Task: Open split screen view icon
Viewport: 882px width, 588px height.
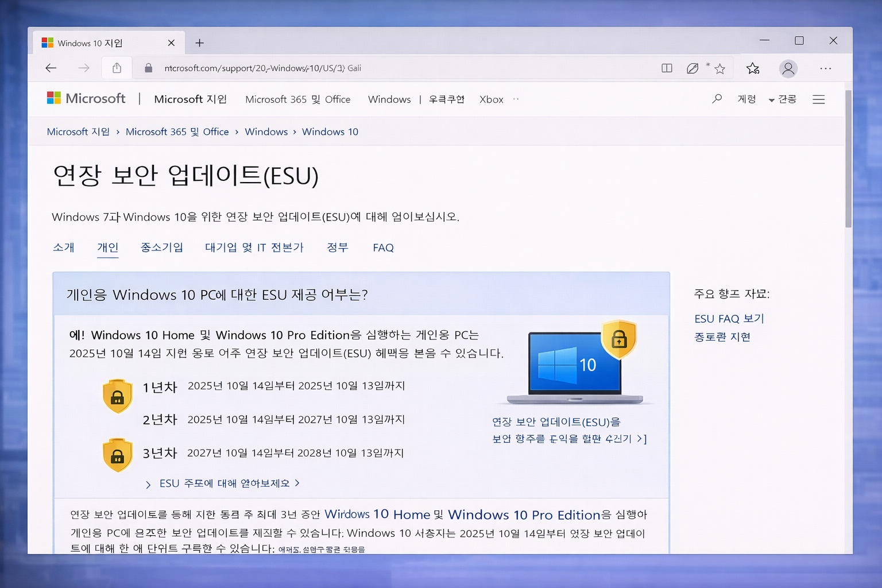Action: (667, 68)
